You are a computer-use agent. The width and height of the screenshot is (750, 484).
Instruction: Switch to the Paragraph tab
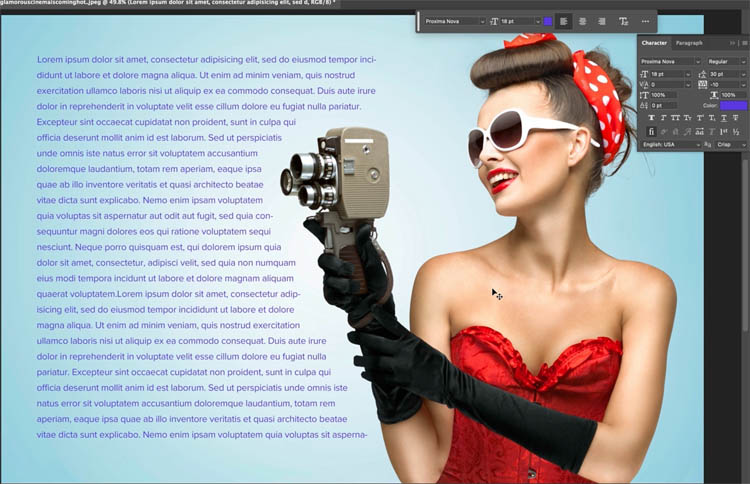click(x=689, y=43)
